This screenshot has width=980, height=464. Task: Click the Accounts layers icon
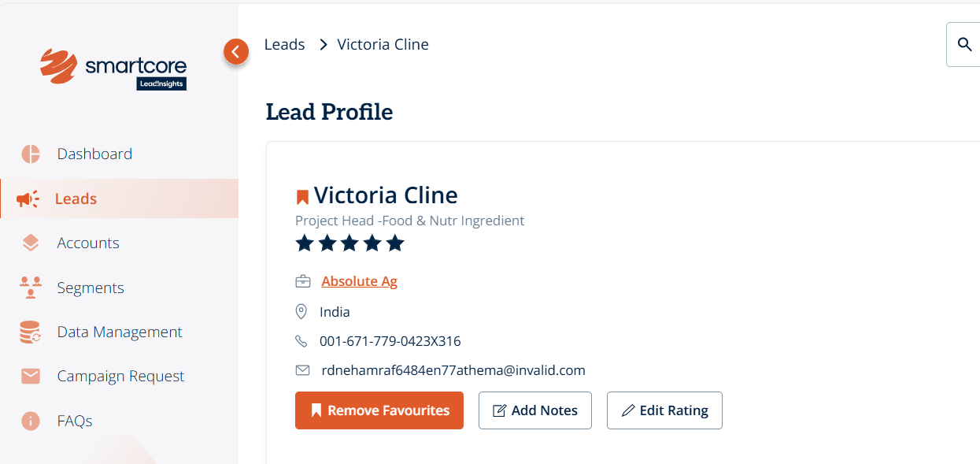(31, 243)
